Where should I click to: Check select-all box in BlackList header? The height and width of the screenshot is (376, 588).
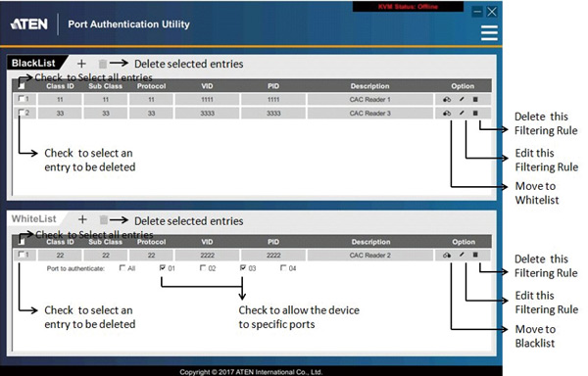click(22, 86)
